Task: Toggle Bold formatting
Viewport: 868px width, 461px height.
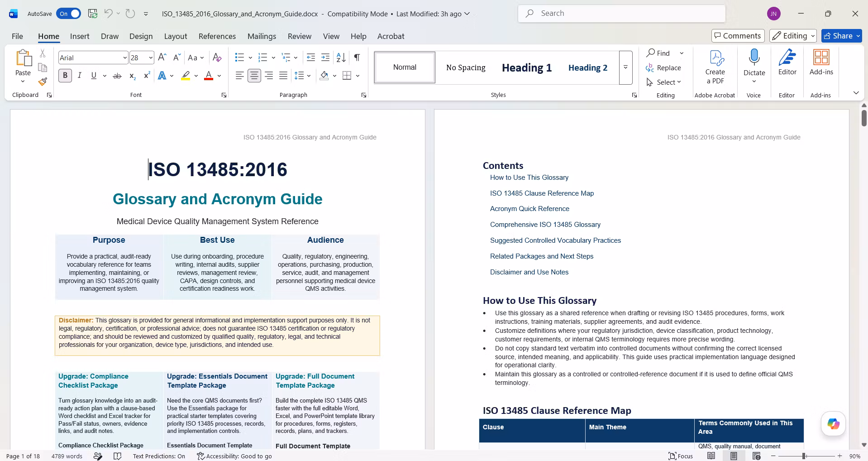Action: point(65,76)
